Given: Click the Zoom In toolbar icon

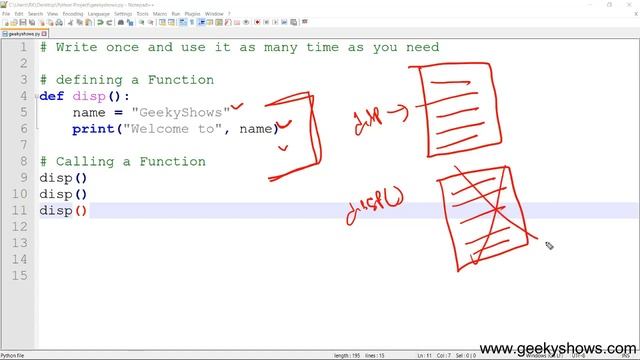Looking at the screenshot, I should (x=141, y=22).
